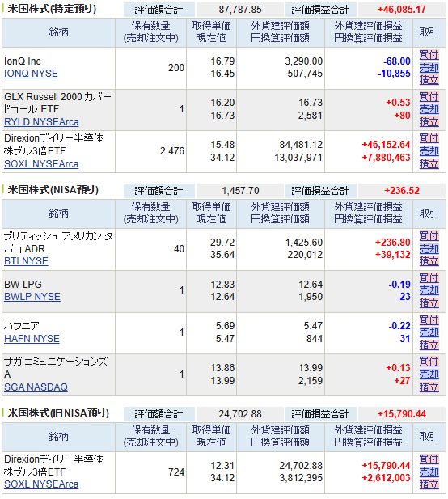
Task: Select IonQ valuation 3,290.00
Action: click(303, 61)
